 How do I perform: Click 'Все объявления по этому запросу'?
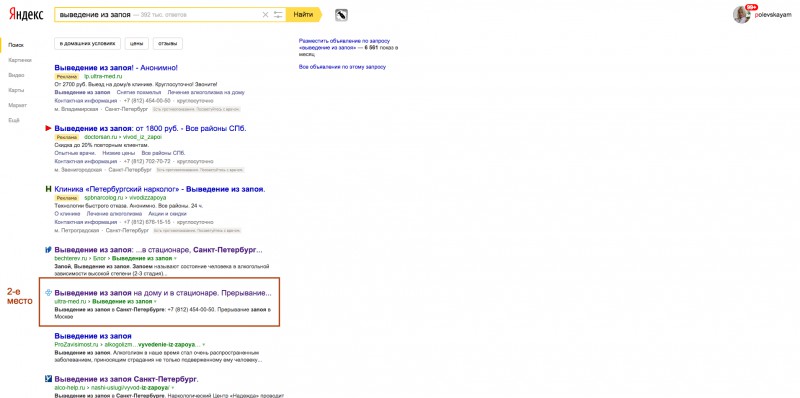[342, 67]
